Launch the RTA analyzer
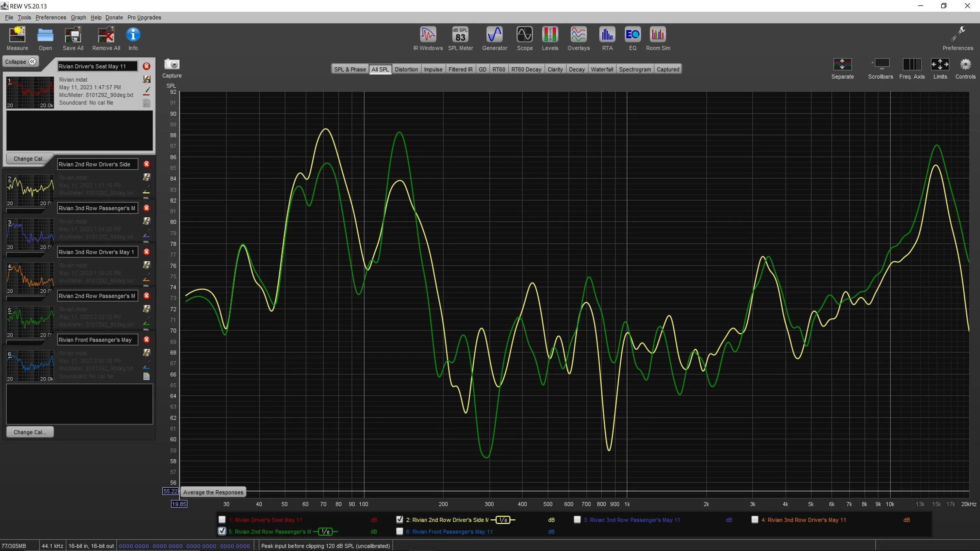 pyautogui.click(x=607, y=38)
